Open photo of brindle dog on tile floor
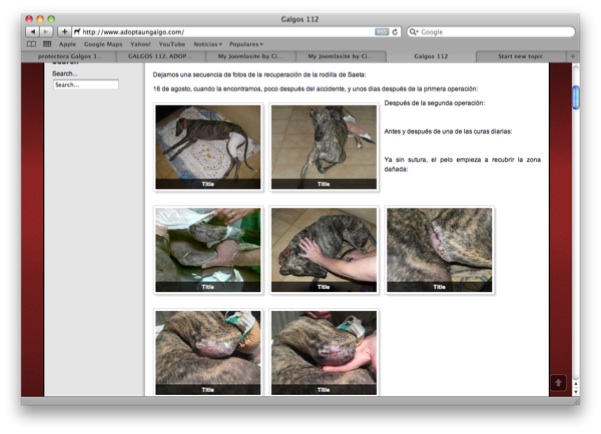 [x=324, y=147]
